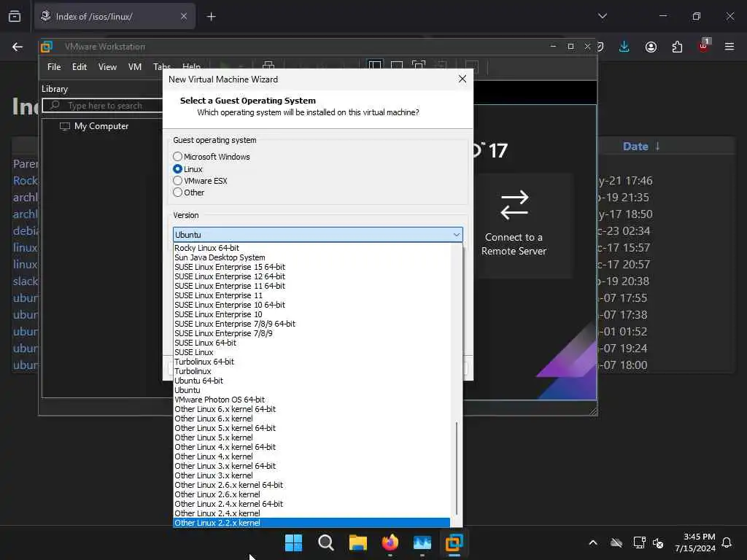This screenshot has height=560, width=747.
Task: Open Firefox downloads panel
Action: 624,47
